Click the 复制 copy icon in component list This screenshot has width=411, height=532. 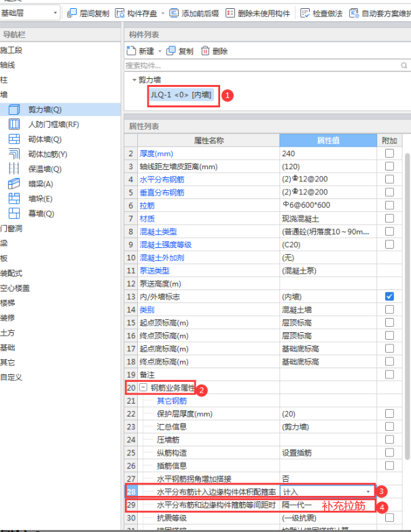pyautogui.click(x=171, y=51)
